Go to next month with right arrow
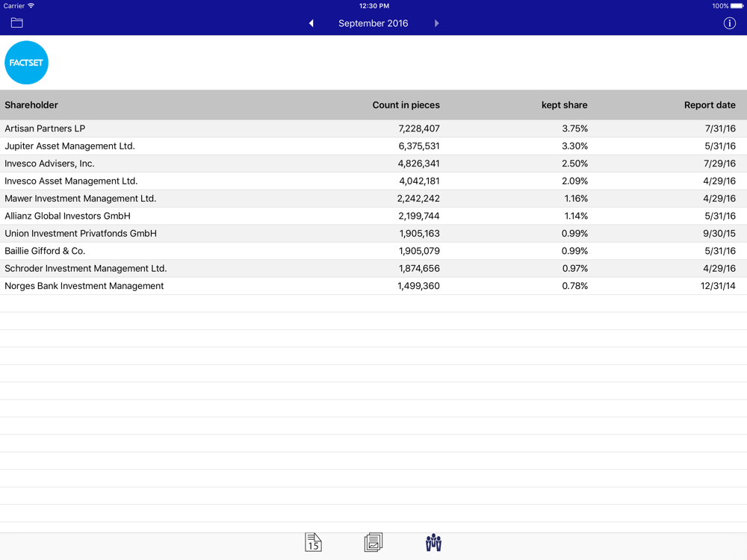 click(436, 23)
